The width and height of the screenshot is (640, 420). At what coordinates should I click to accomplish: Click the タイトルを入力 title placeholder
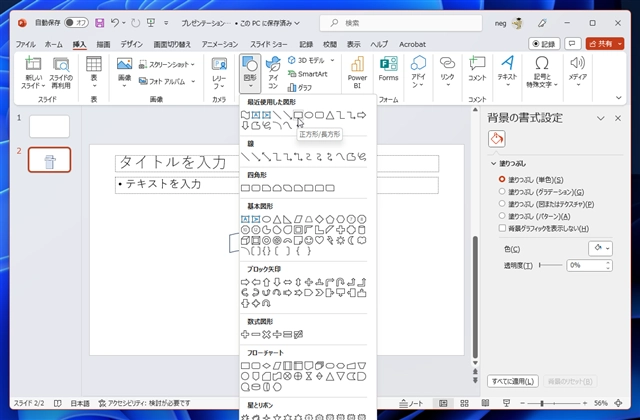[277, 163]
